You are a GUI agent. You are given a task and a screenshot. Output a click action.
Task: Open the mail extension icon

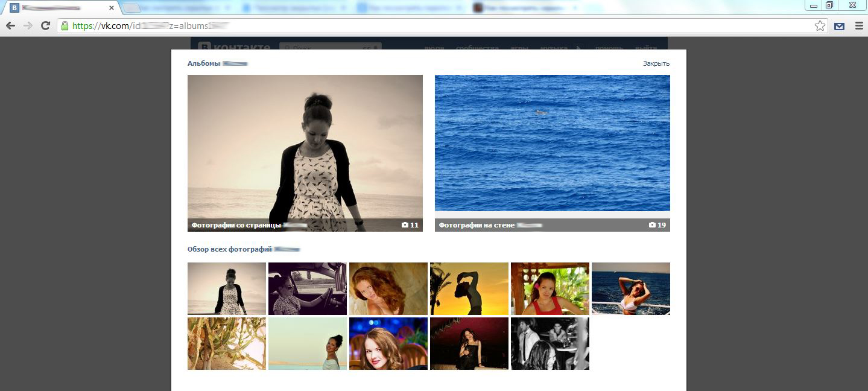click(839, 26)
